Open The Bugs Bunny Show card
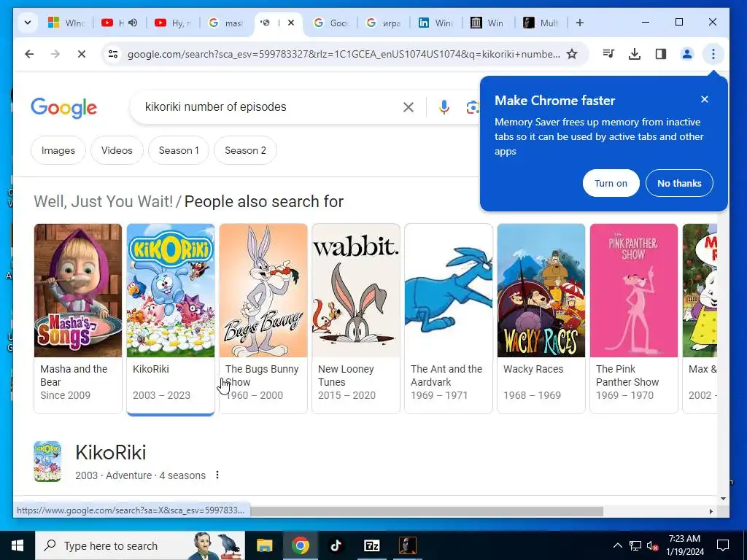The height and width of the screenshot is (560, 747). click(263, 319)
